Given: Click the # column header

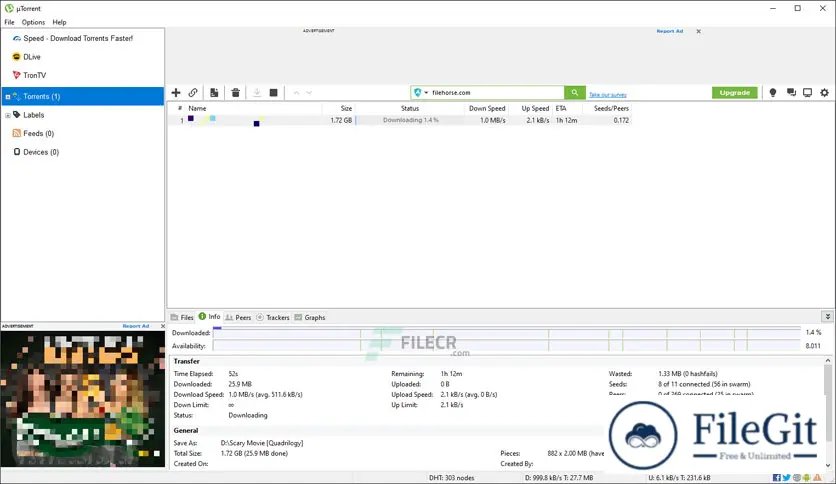Looking at the screenshot, I should coord(178,108).
